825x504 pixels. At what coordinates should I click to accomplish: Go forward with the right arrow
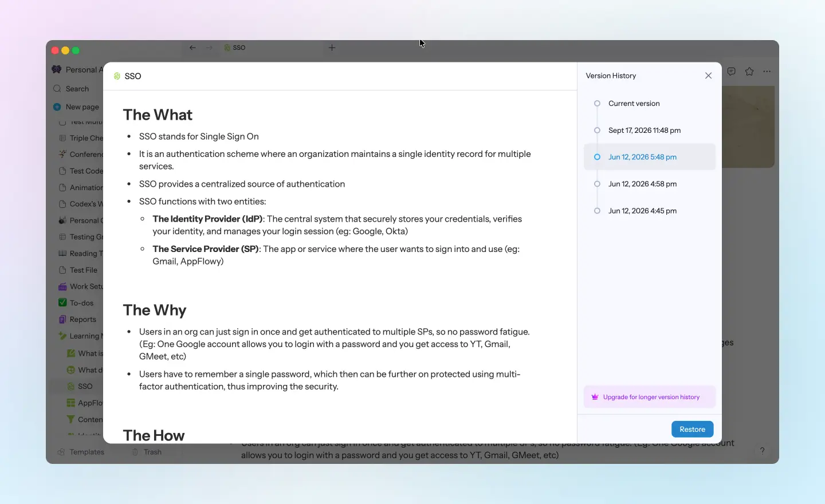(x=209, y=48)
